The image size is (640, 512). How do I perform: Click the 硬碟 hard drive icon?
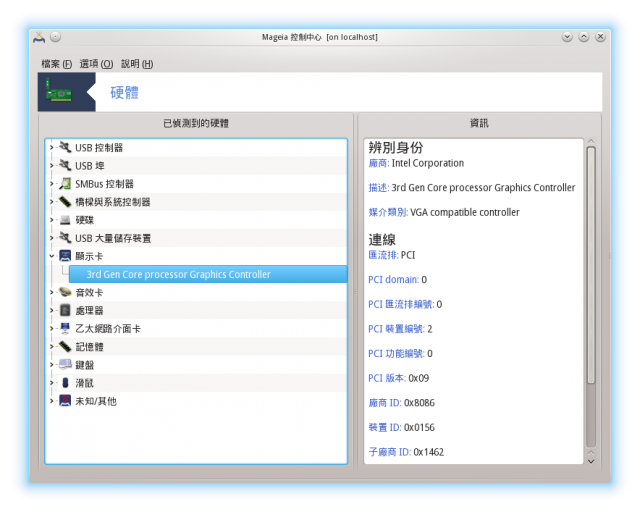[x=65, y=220]
